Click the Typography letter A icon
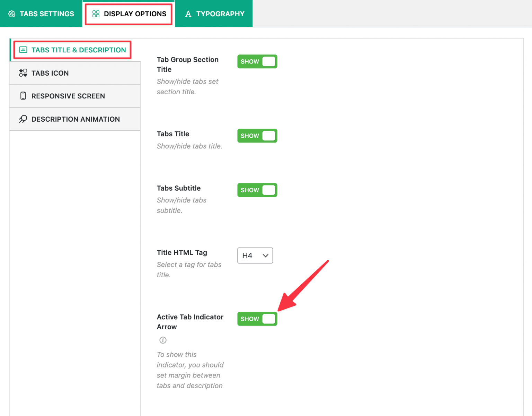The width and height of the screenshot is (532, 416). tap(188, 14)
